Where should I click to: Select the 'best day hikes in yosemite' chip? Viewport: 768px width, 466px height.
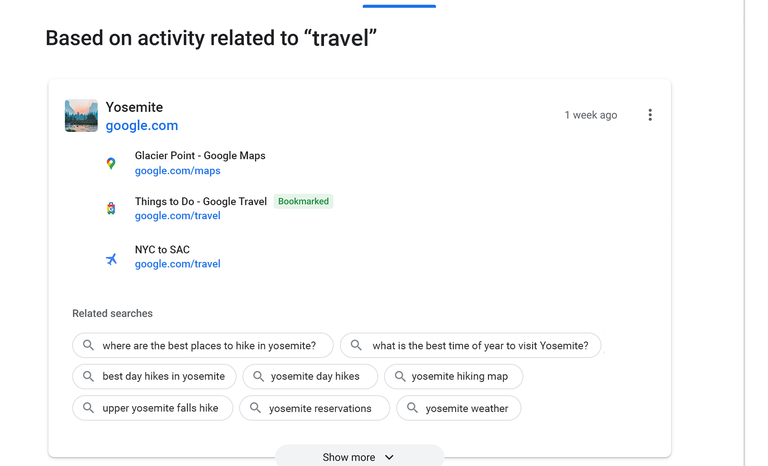pyautogui.click(x=163, y=377)
